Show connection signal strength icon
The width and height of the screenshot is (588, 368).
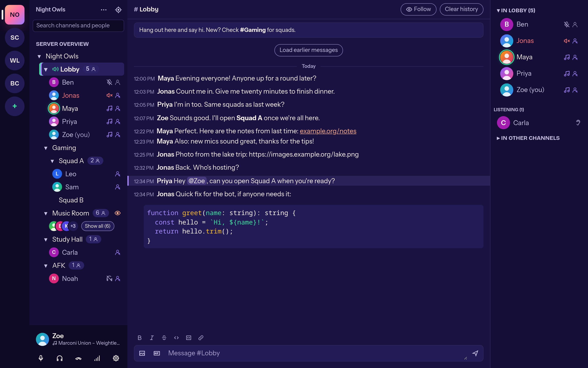(x=97, y=358)
